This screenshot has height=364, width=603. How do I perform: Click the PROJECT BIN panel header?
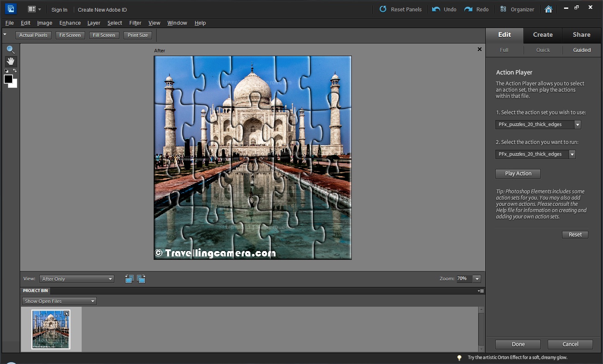pyautogui.click(x=36, y=291)
